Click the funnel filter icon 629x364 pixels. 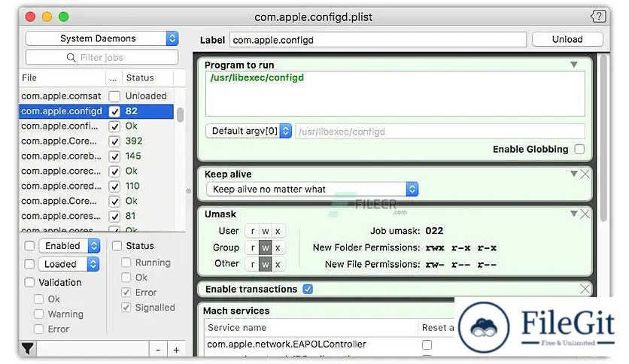(x=28, y=348)
